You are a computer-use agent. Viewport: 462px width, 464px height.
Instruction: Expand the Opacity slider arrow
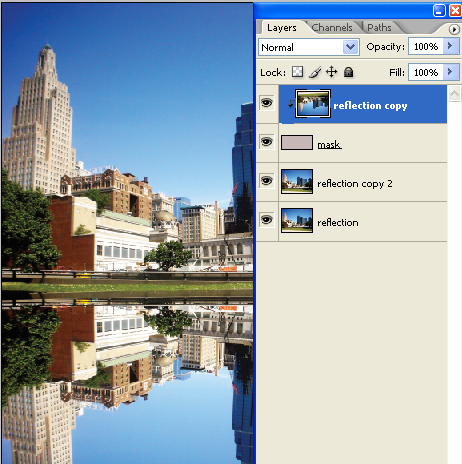point(451,46)
